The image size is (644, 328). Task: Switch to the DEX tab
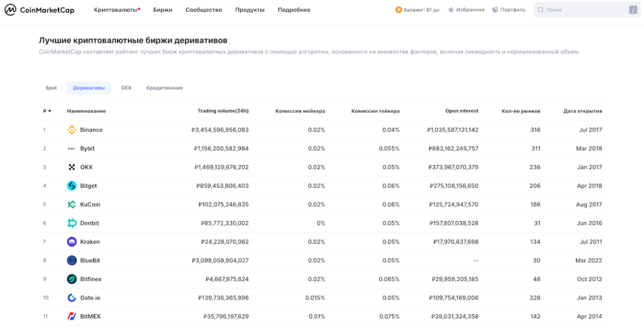click(126, 88)
